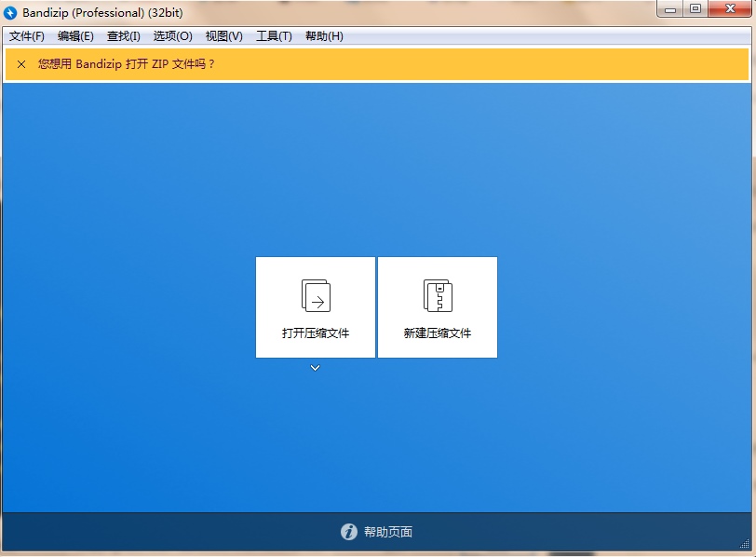Open the 帮助(H) menu
Viewport: 756px width, 557px height.
pyautogui.click(x=324, y=36)
